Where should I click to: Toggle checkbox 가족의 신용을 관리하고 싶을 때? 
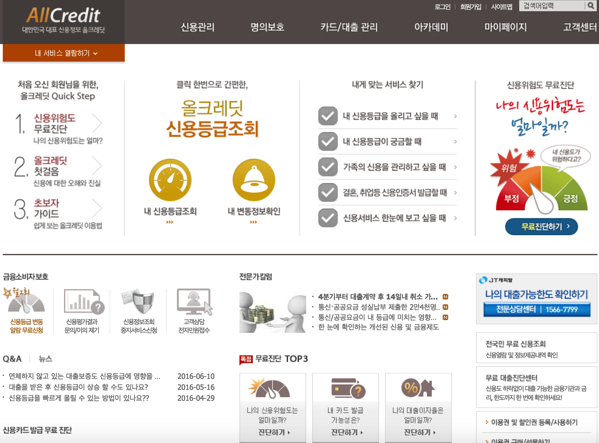pos(328,167)
